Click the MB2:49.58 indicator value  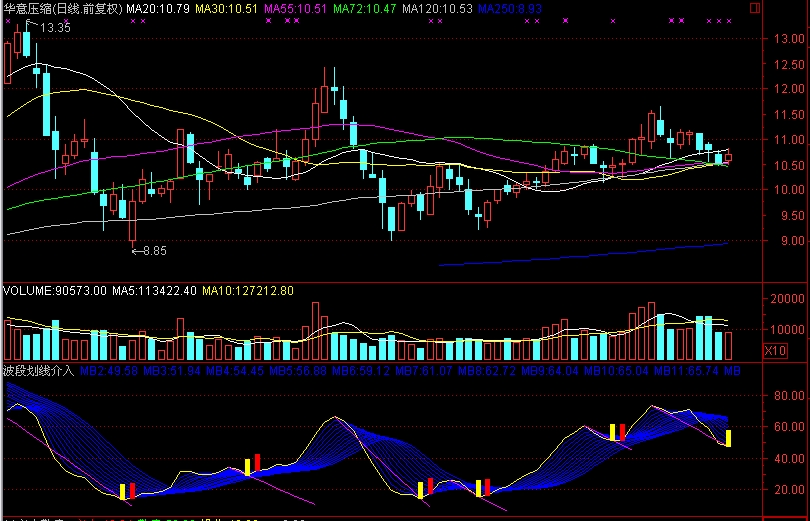(x=109, y=371)
